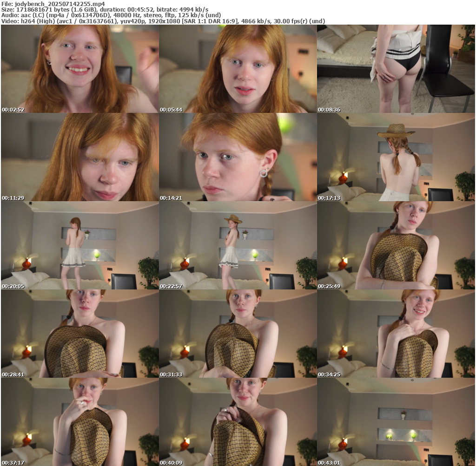The width and height of the screenshot is (476, 466).
Task: Open the frame stamped 00:31:33
Action: [238, 334]
